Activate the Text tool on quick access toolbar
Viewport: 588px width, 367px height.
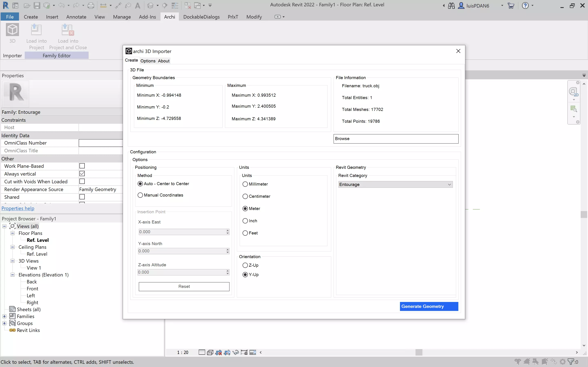(x=138, y=5)
